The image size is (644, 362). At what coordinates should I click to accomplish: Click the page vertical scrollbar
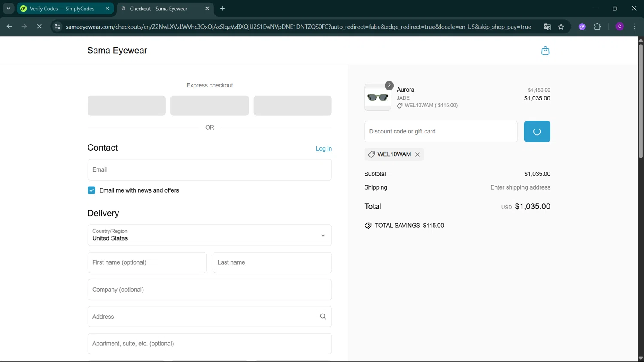click(x=641, y=101)
